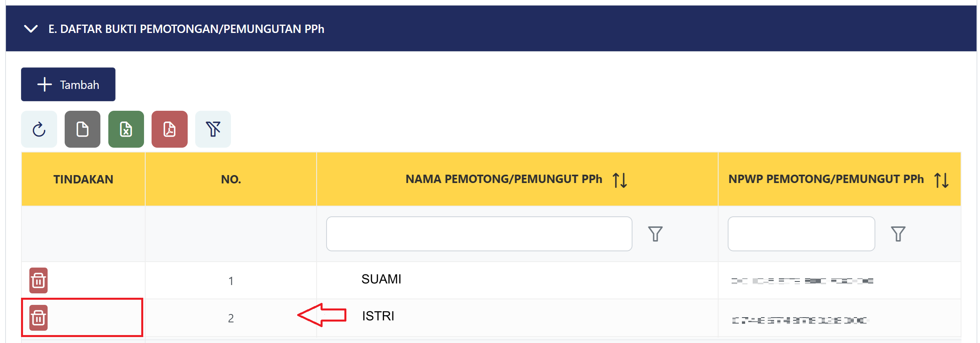980x343 pixels.
Task: Export table to Excel file
Action: 126,129
